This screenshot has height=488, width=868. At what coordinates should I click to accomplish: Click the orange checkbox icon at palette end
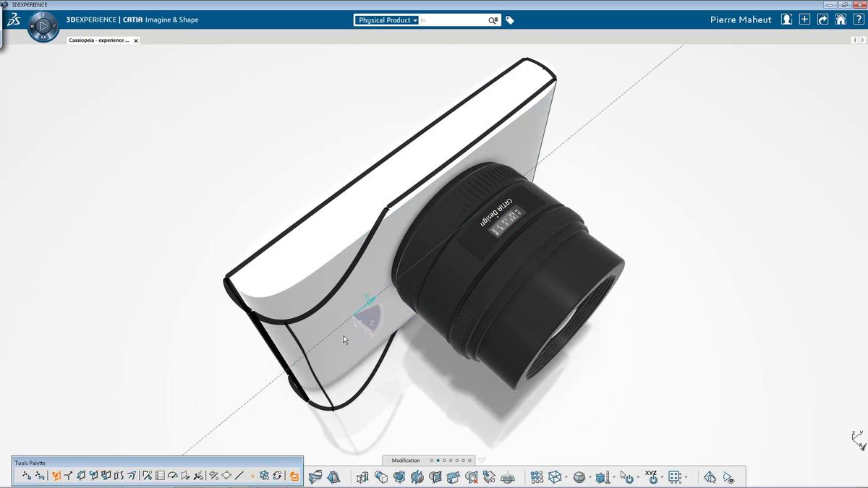coord(294,476)
